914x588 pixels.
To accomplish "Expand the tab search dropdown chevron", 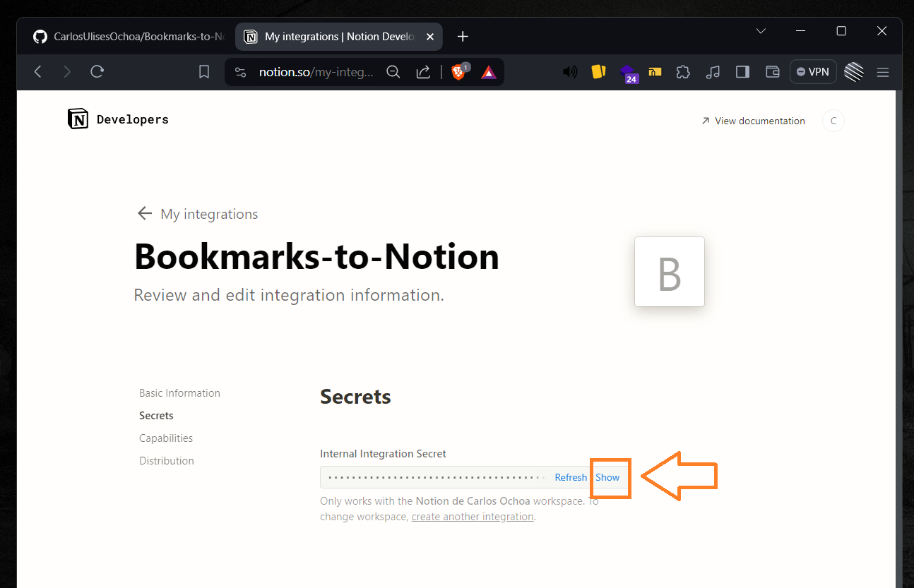I will click(761, 31).
